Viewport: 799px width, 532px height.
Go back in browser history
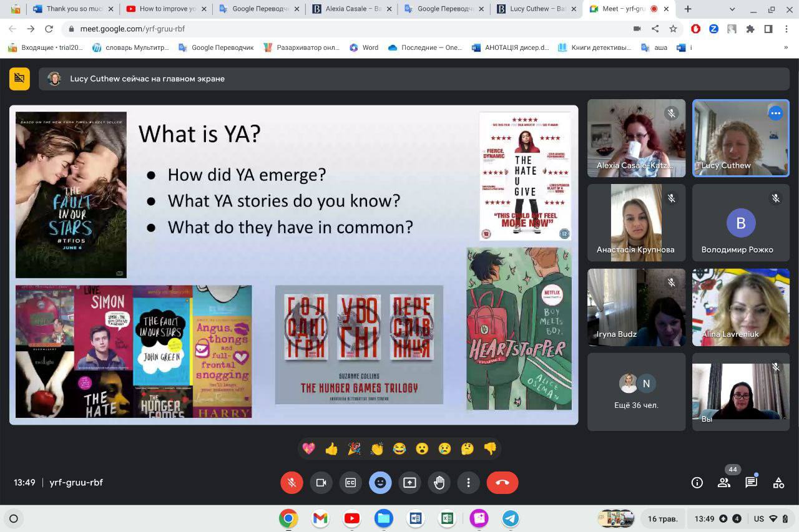click(x=12, y=29)
